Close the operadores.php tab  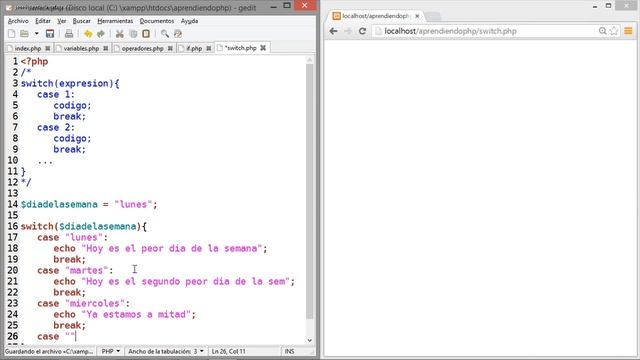170,48
